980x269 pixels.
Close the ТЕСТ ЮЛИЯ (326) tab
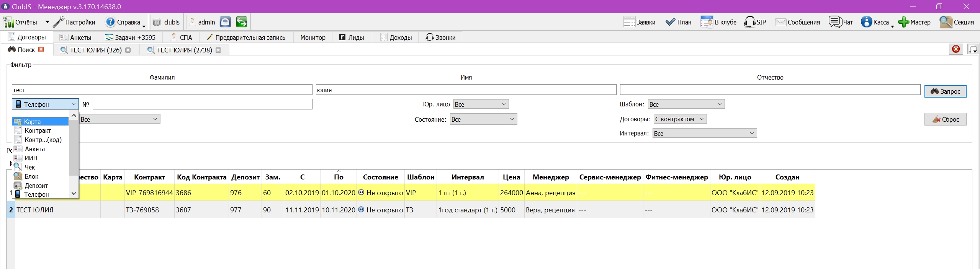[128, 50]
